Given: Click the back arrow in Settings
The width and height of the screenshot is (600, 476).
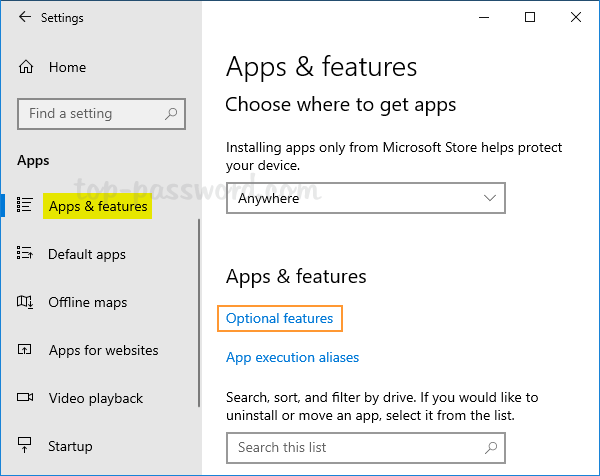Looking at the screenshot, I should click(x=25, y=18).
